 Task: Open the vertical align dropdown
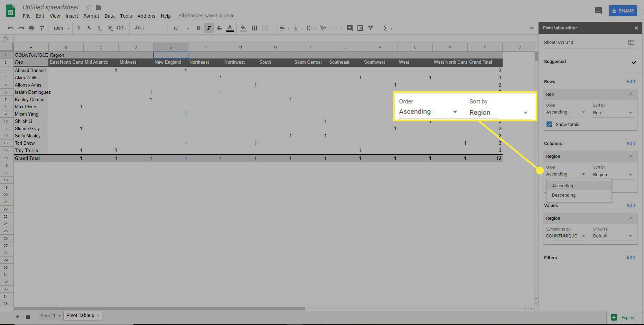coord(298,28)
